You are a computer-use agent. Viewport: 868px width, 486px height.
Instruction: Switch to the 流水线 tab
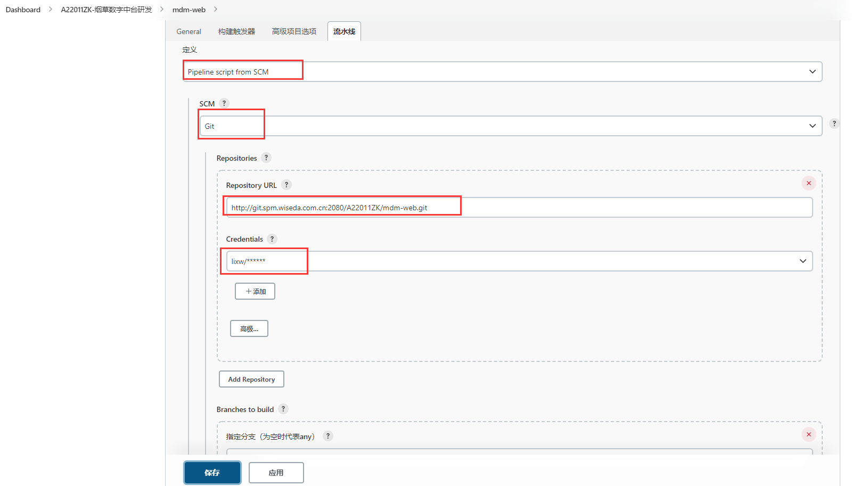pos(344,31)
